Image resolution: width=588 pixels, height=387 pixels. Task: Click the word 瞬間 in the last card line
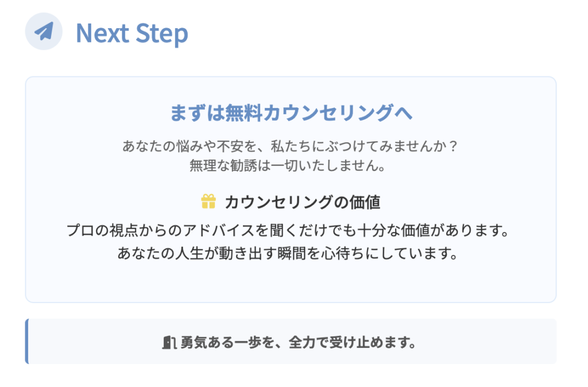[x=295, y=253]
